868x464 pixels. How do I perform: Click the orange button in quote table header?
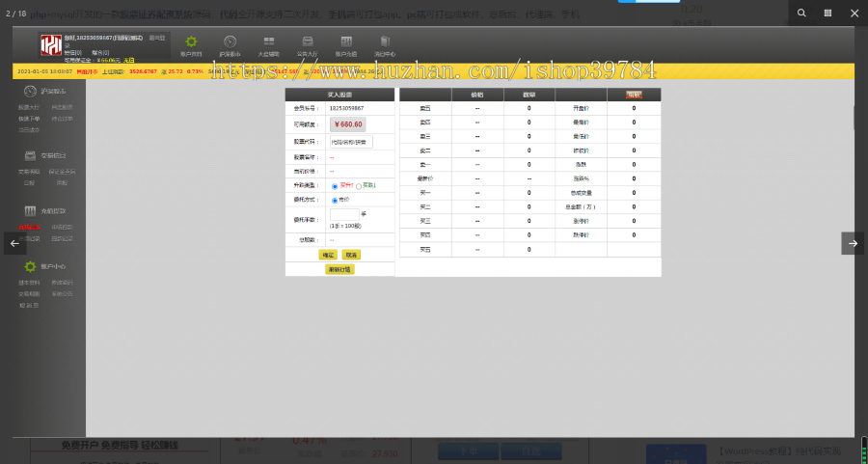click(x=634, y=95)
